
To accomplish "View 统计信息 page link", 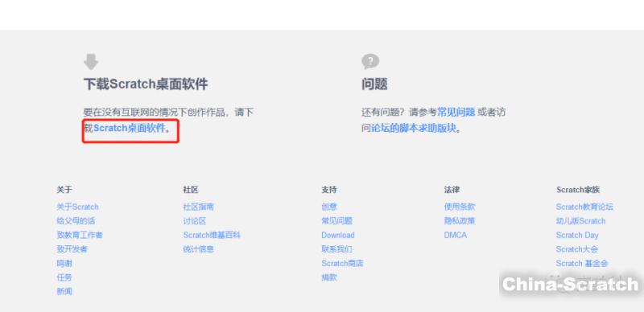I will pos(198,248).
